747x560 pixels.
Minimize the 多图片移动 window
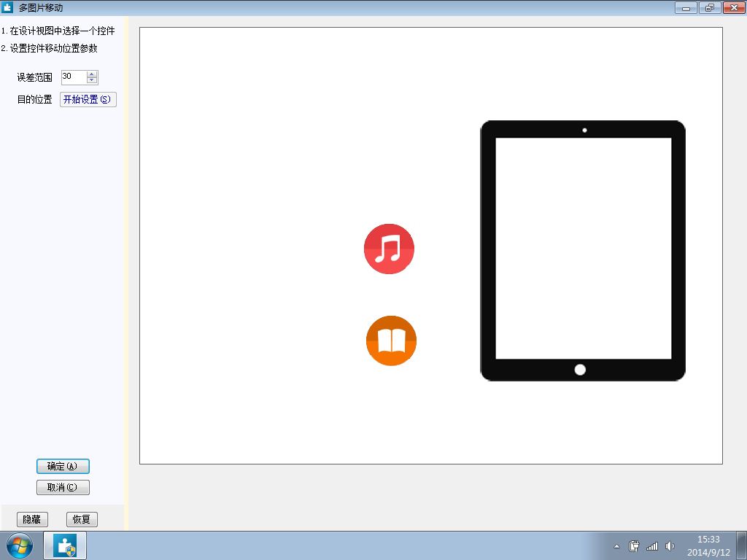[x=686, y=7]
